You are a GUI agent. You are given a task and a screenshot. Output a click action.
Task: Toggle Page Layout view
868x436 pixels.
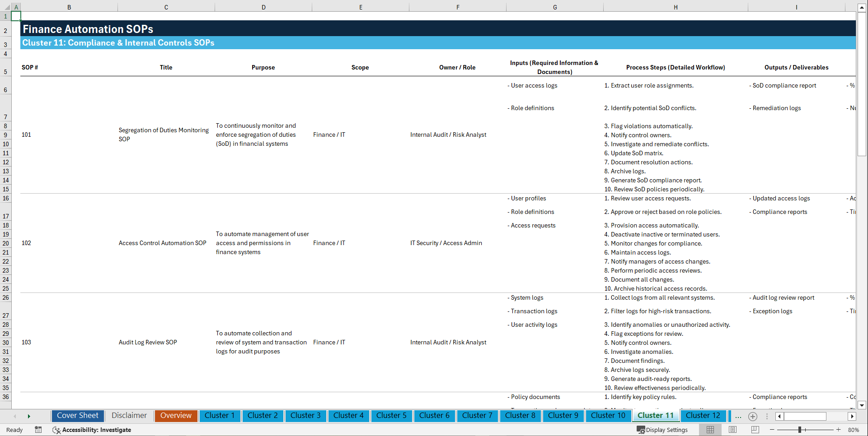click(732, 430)
